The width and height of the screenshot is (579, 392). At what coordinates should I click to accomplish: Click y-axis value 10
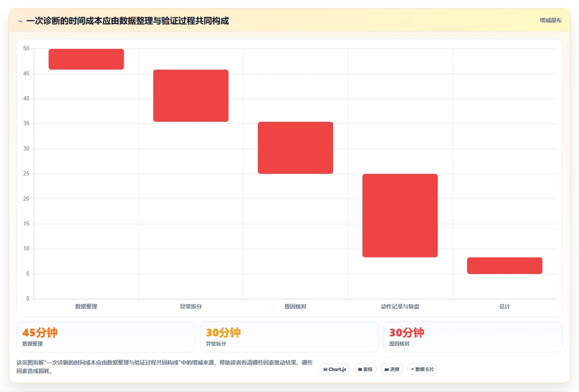coord(26,249)
